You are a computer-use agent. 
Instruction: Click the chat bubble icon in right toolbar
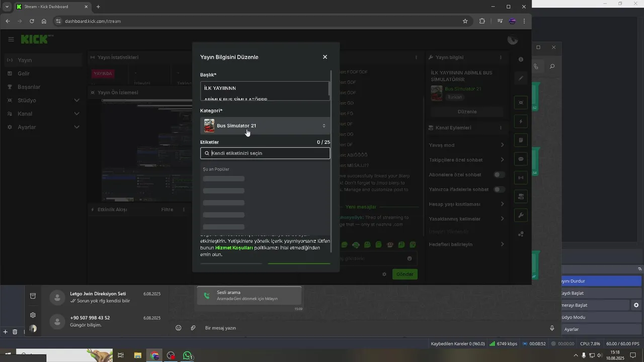tap(521, 159)
